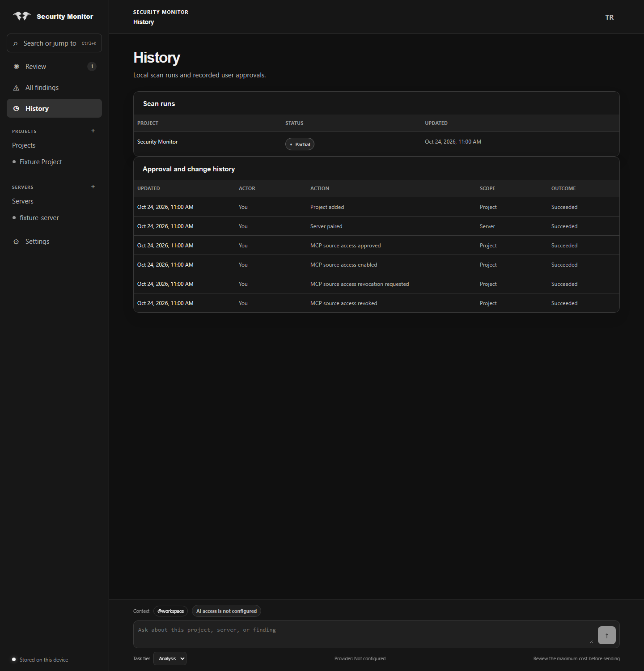Click the SCOPE column header
The width and height of the screenshot is (644, 671).
tap(487, 188)
